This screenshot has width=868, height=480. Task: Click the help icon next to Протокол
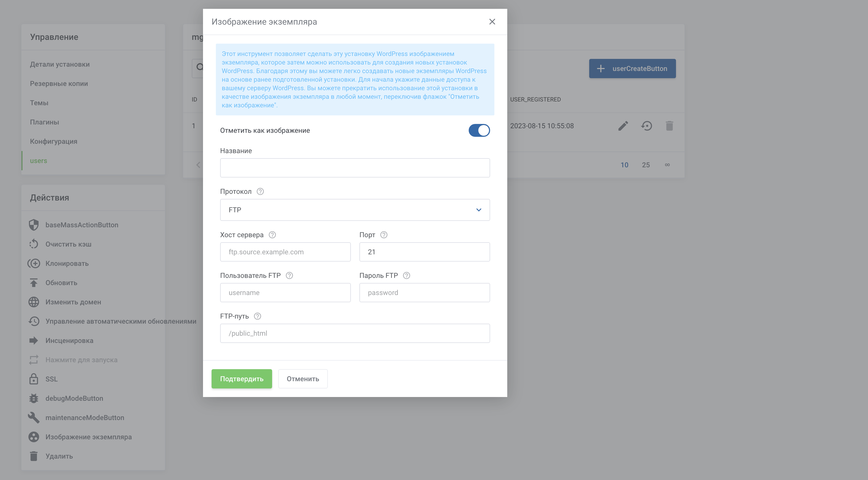tap(260, 191)
